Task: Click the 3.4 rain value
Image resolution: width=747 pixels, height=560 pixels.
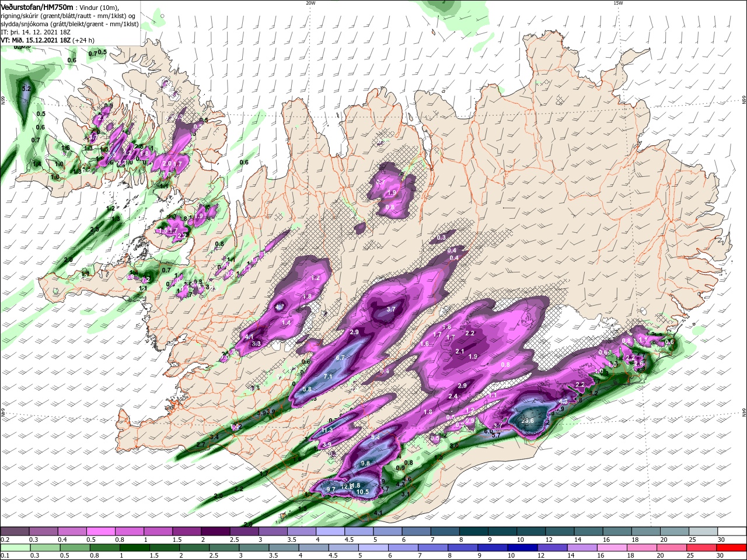Action: tap(214, 437)
